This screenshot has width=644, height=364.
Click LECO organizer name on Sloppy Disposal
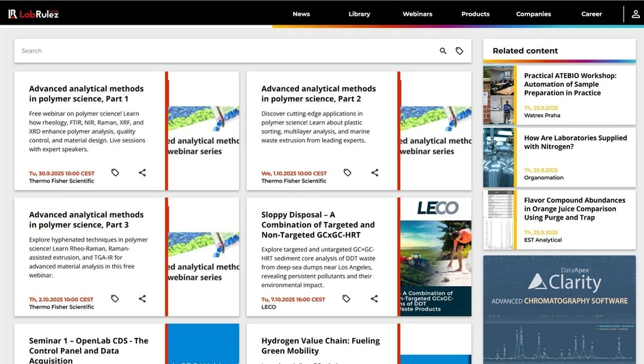coord(269,307)
